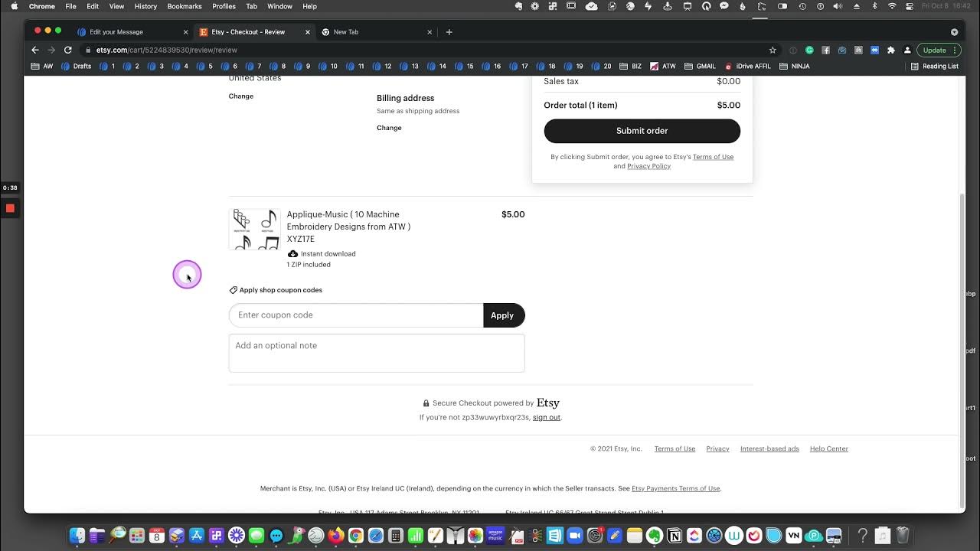Open the Profiles menu
980x551 pixels.
click(x=224, y=6)
